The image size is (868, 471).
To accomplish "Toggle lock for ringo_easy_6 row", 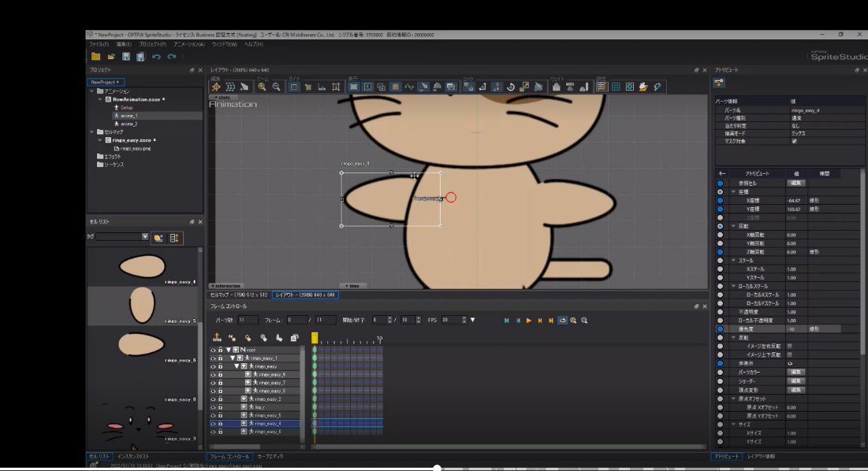I will pyautogui.click(x=220, y=432).
